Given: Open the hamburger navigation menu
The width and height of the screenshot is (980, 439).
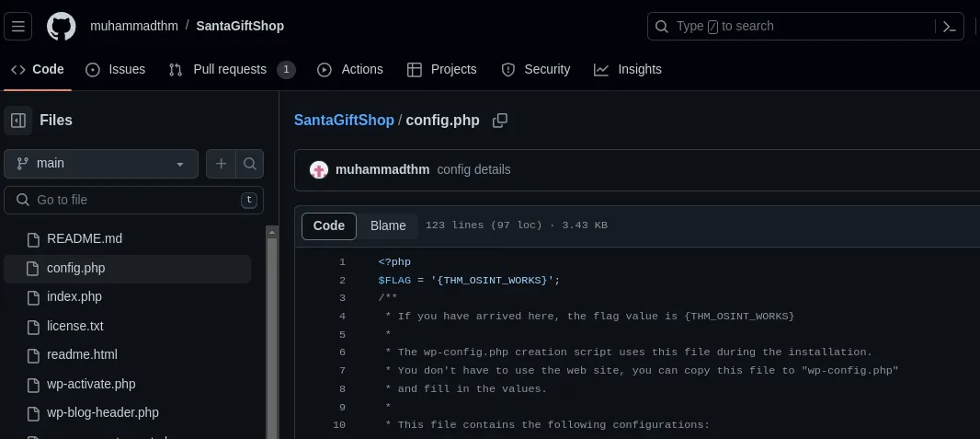Looking at the screenshot, I should point(17,27).
